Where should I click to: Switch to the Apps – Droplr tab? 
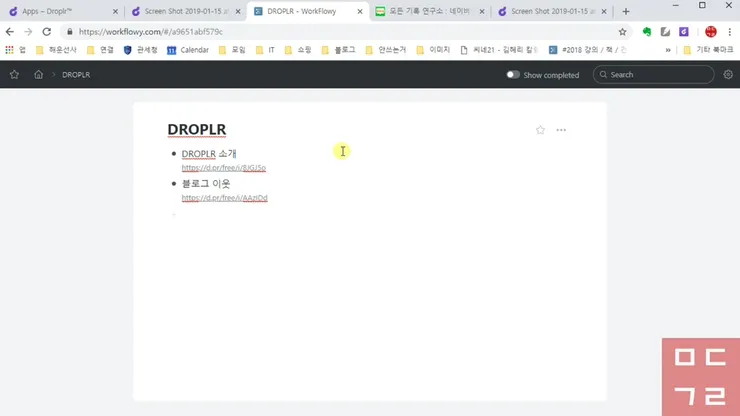click(63, 11)
